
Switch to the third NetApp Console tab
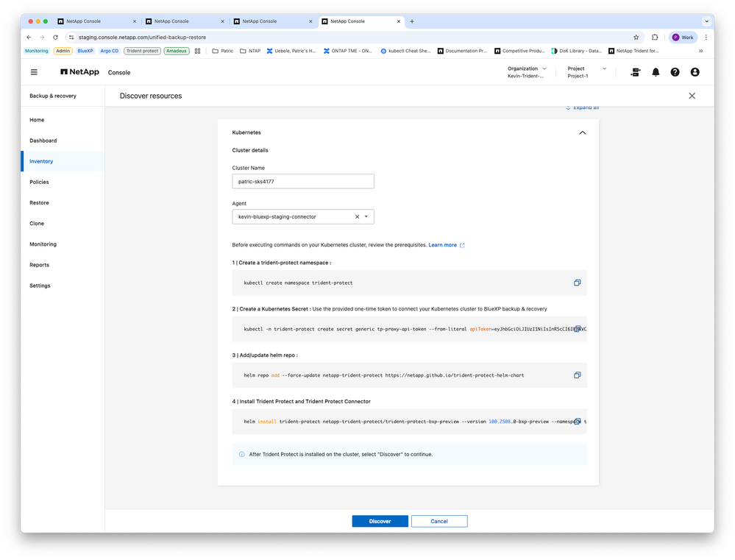[272, 21]
